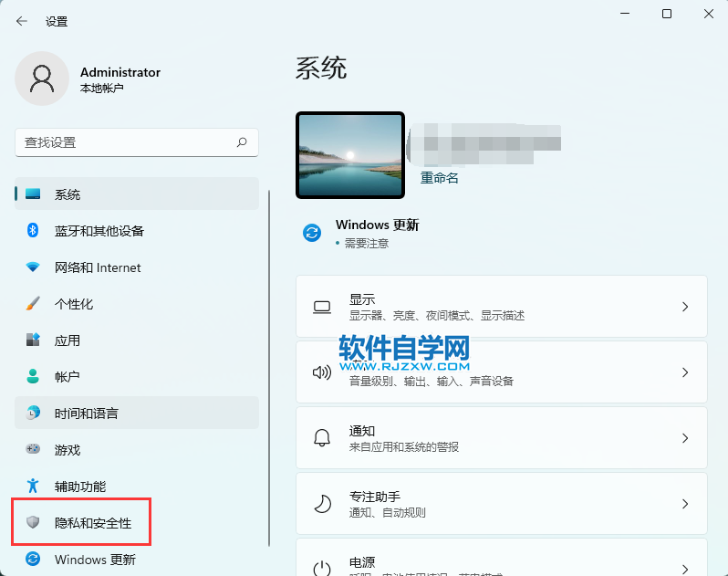The image size is (728, 576).
Task: Open 专注助手 settings row
Action: coord(501,504)
